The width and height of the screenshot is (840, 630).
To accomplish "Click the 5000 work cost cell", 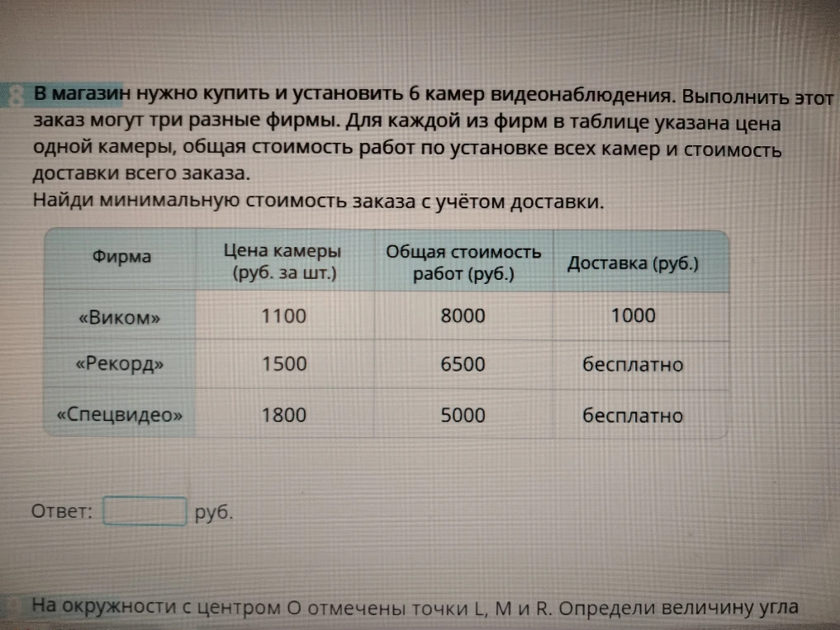I will point(463,414).
